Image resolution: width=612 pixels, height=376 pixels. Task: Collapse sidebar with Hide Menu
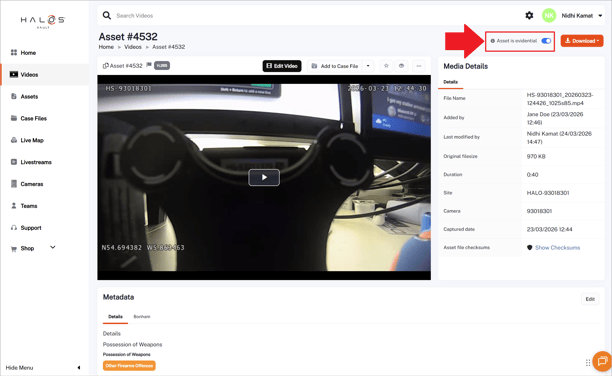pos(20,368)
